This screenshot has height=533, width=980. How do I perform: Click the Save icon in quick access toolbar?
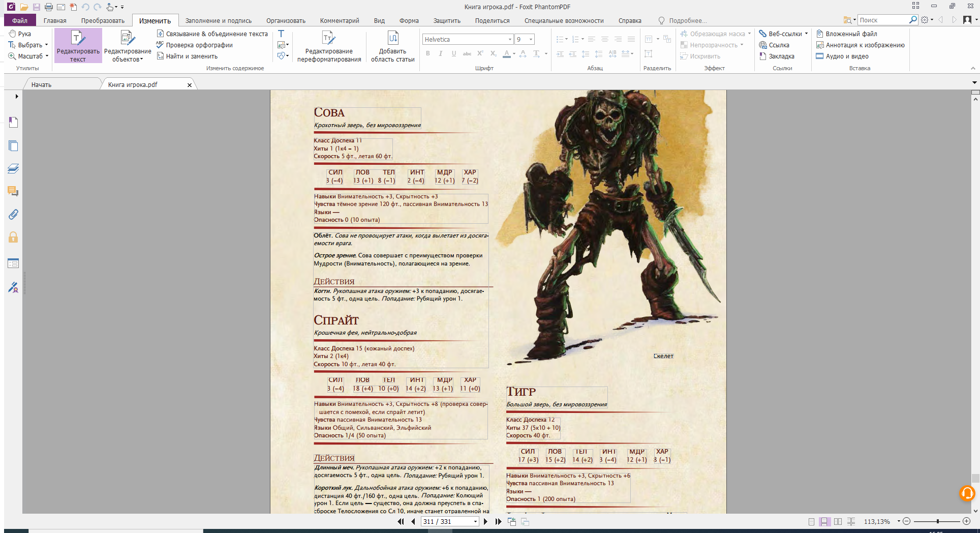point(36,7)
